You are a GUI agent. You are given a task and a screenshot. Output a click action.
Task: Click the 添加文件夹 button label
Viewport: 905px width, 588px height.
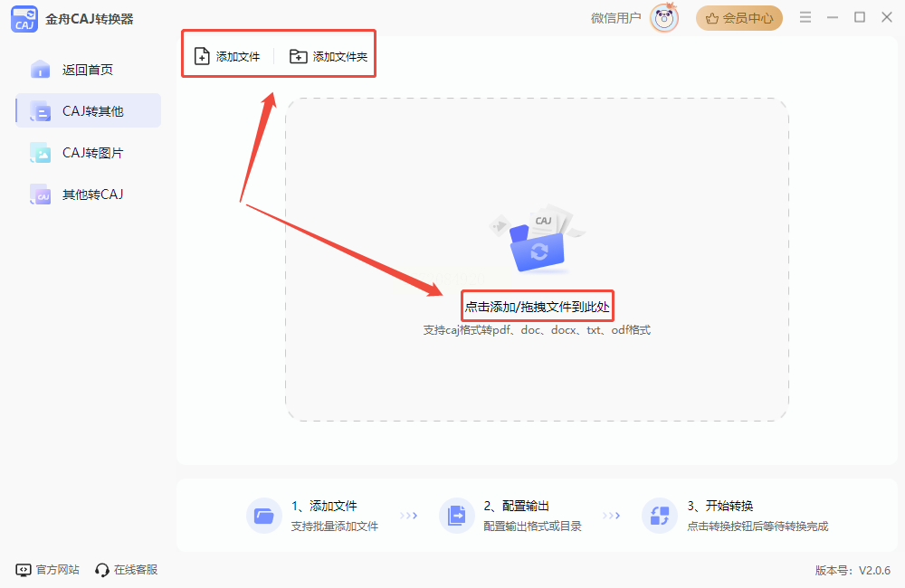point(340,57)
